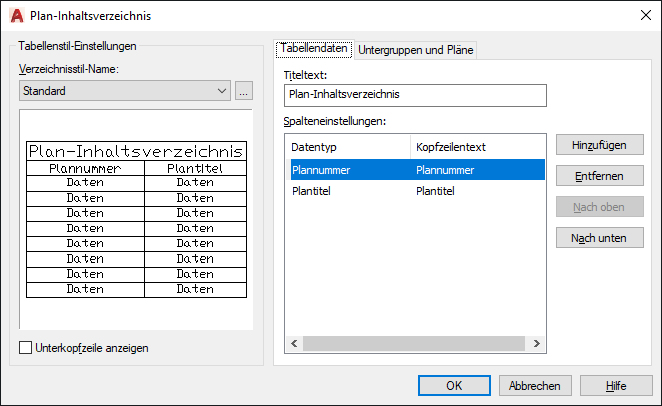Switch to Untergruppen und Pläne tab

416,49
